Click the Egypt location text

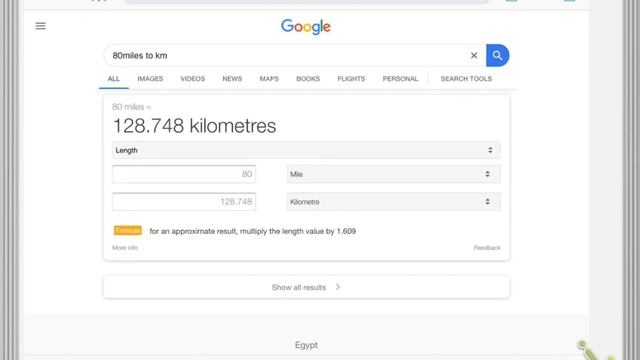(306, 345)
